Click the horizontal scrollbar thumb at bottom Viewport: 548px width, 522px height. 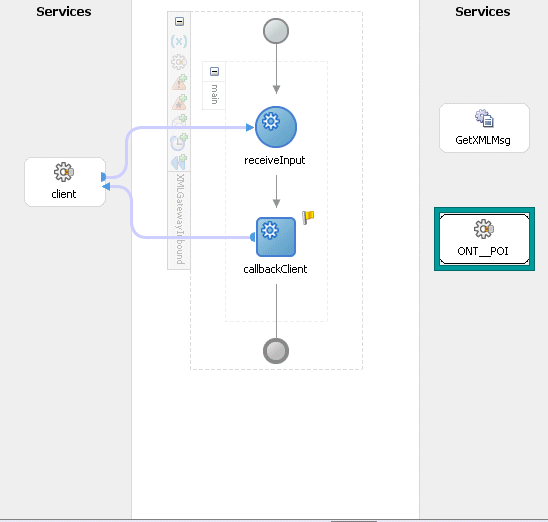354,521
